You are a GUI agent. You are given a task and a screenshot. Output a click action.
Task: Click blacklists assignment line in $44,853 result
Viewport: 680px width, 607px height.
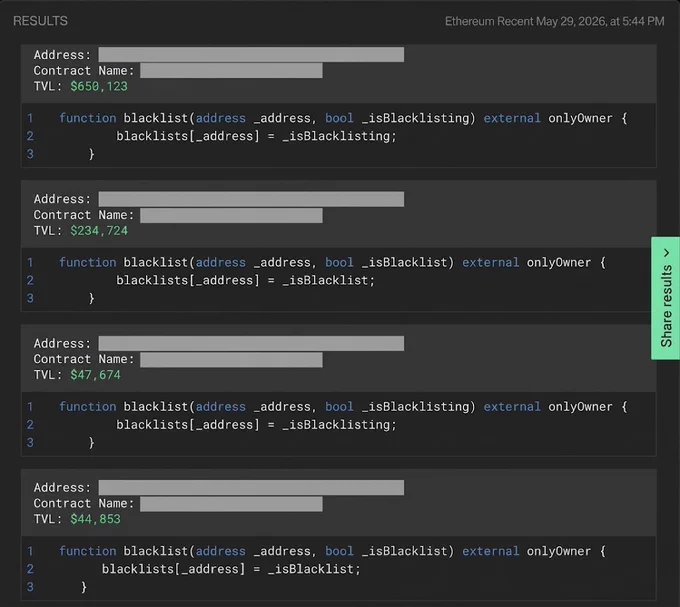click(x=231, y=569)
